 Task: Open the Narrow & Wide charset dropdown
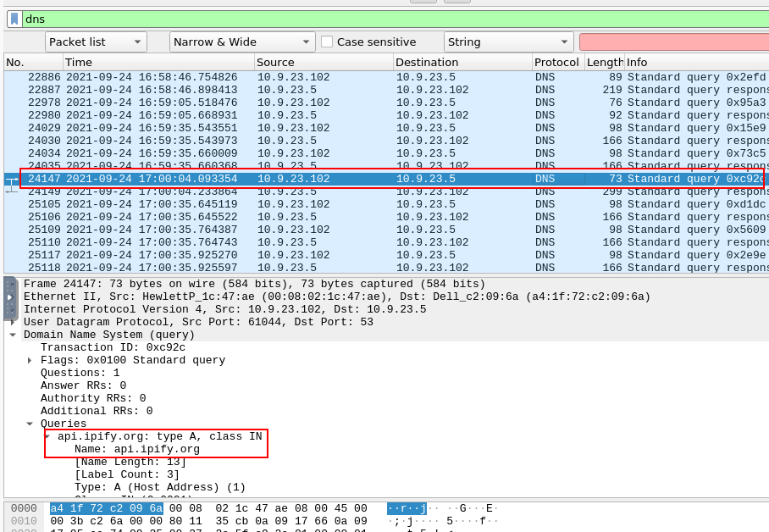[x=241, y=42]
